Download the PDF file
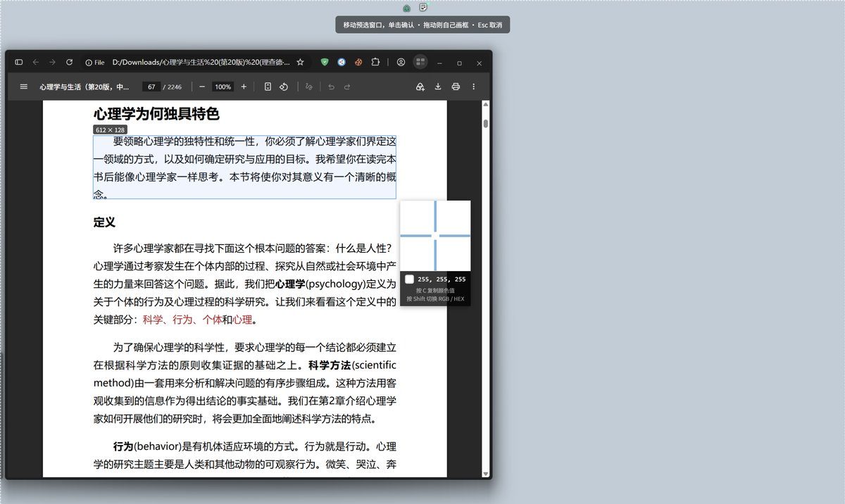Screen dimensions: 845x504 [x=438, y=87]
